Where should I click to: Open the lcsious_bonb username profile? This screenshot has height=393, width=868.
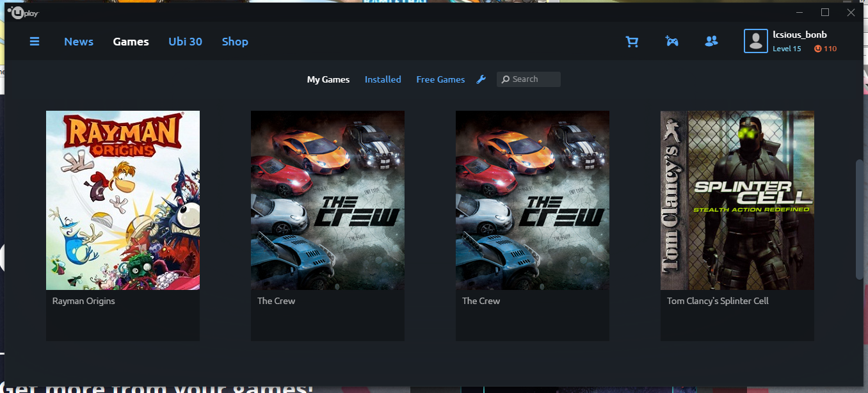click(x=800, y=35)
